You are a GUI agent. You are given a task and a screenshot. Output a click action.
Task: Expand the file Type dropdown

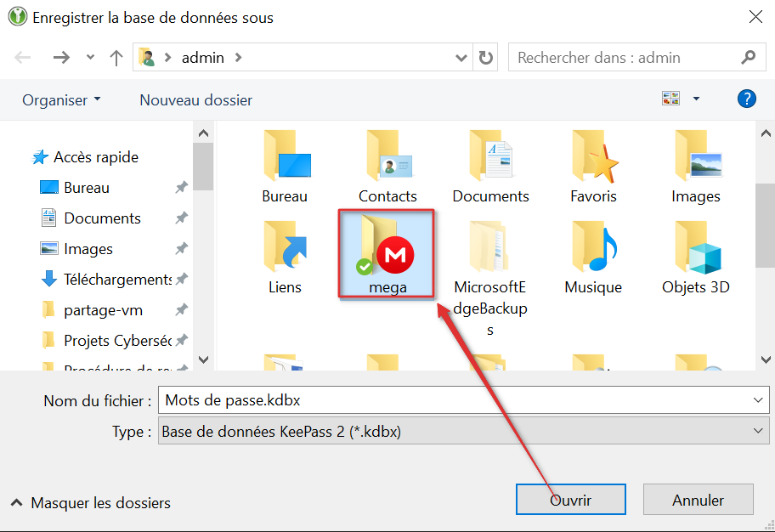758,432
